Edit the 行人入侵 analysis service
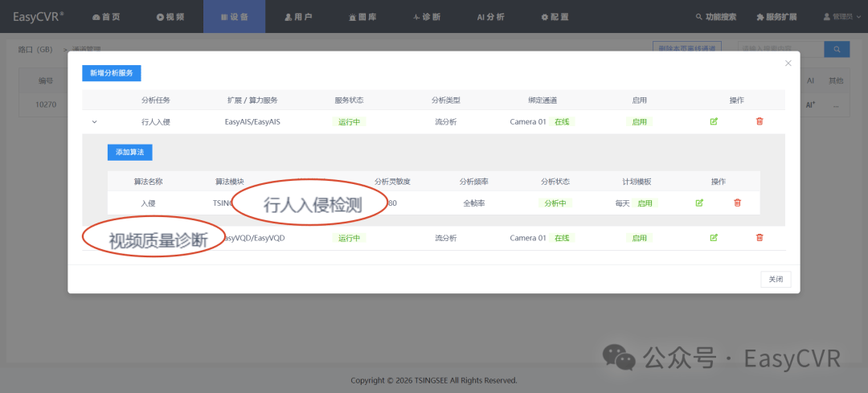Image resolution: width=868 pixels, height=393 pixels. point(714,121)
